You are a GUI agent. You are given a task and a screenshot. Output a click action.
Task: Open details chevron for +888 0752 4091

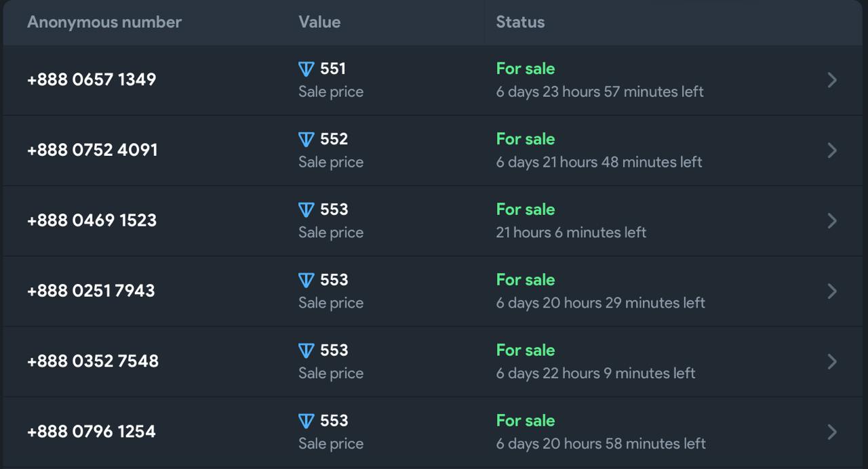point(832,150)
